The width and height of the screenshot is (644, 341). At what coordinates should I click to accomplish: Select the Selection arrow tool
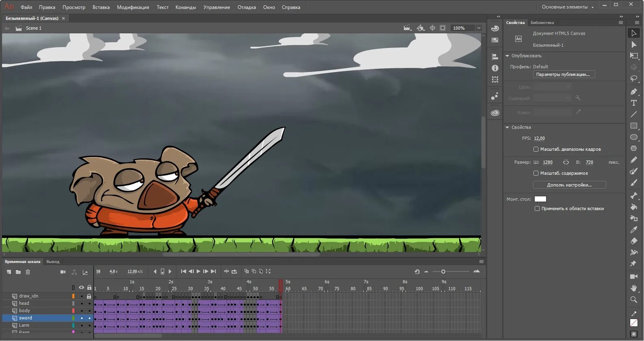[x=634, y=33]
